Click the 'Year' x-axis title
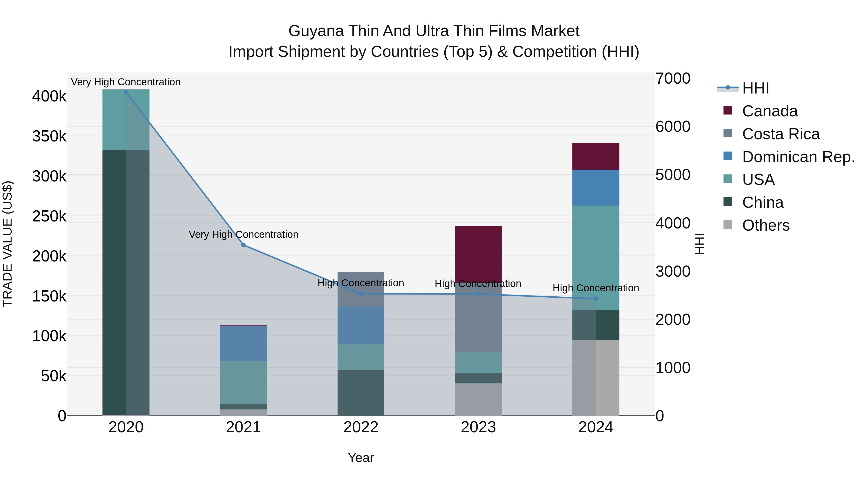 pyautogui.click(x=361, y=458)
